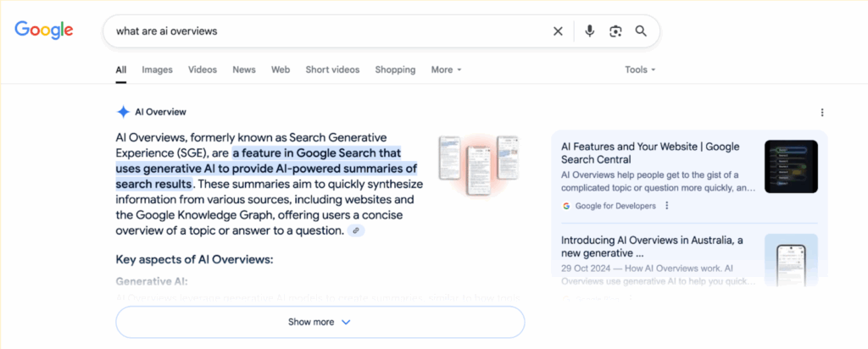Click the Google for Developers source name
This screenshot has width=868, height=349.
615,206
